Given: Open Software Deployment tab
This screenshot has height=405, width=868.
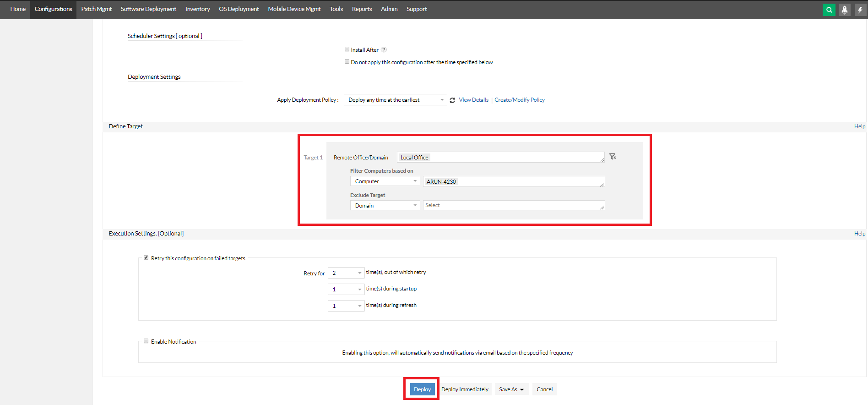Looking at the screenshot, I should [148, 9].
